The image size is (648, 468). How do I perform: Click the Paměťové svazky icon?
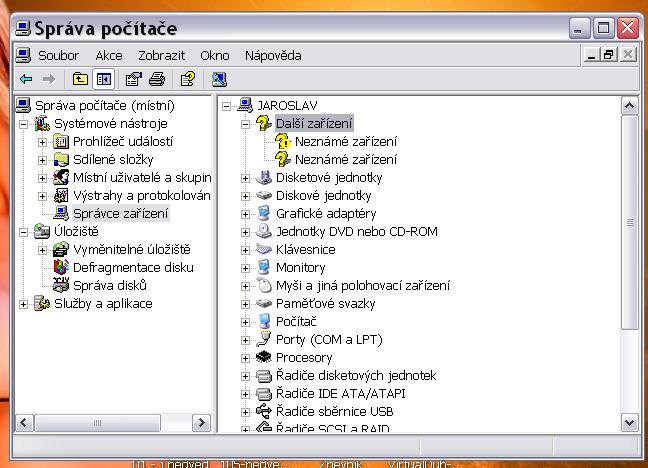coord(264,303)
